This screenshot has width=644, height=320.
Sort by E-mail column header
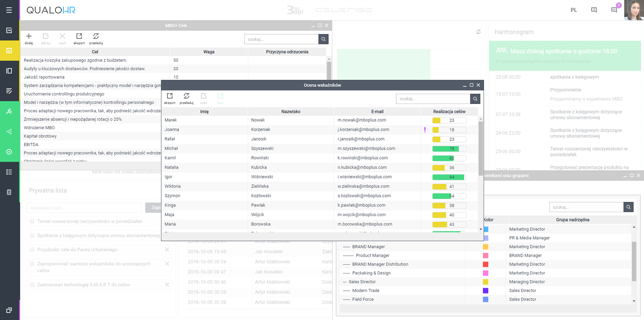(x=377, y=112)
